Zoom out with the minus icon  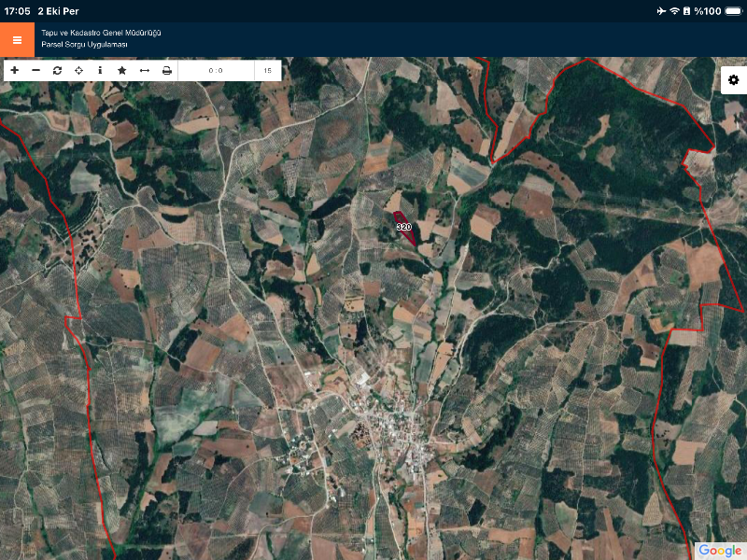(35, 70)
